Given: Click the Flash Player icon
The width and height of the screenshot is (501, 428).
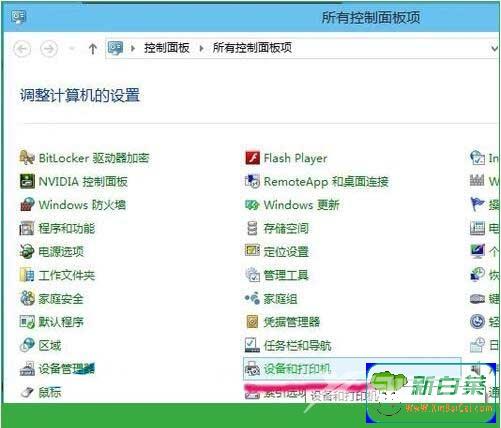Looking at the screenshot, I should [252, 158].
